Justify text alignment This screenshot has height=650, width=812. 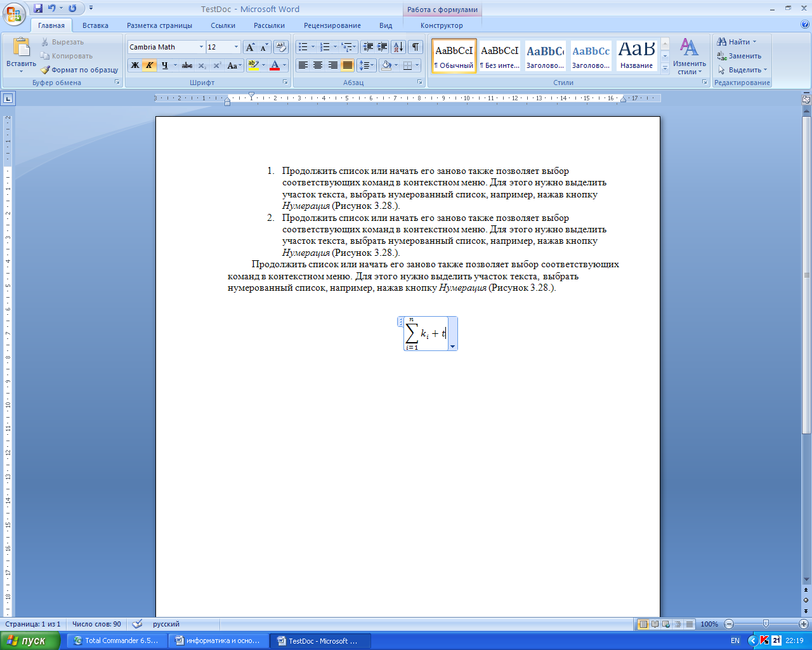(x=347, y=65)
